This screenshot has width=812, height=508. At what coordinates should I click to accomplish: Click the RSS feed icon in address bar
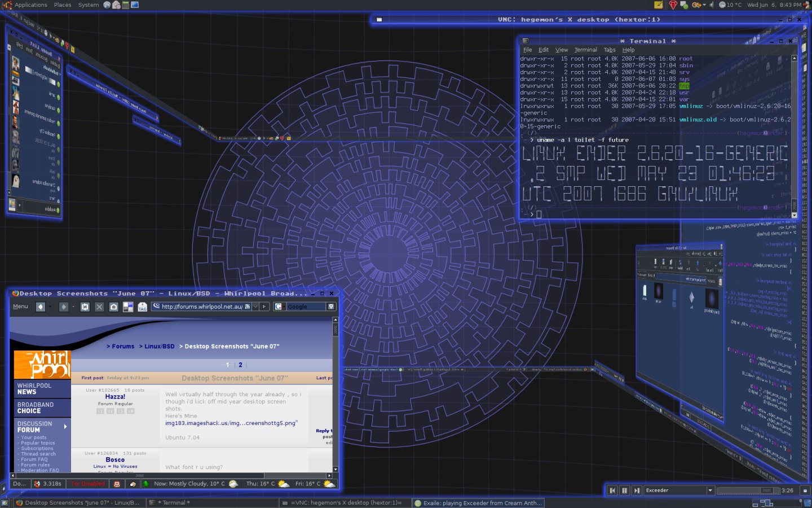[248, 306]
